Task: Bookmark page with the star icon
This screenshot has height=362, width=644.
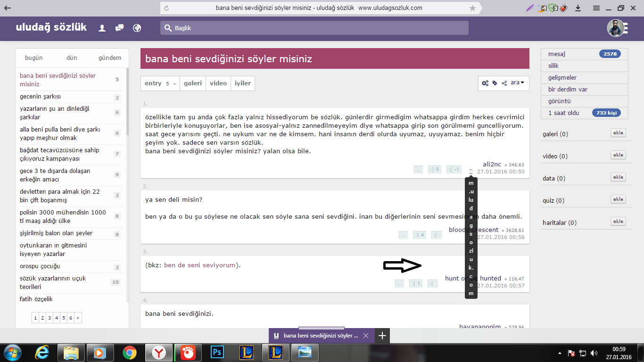Action: coord(472,8)
